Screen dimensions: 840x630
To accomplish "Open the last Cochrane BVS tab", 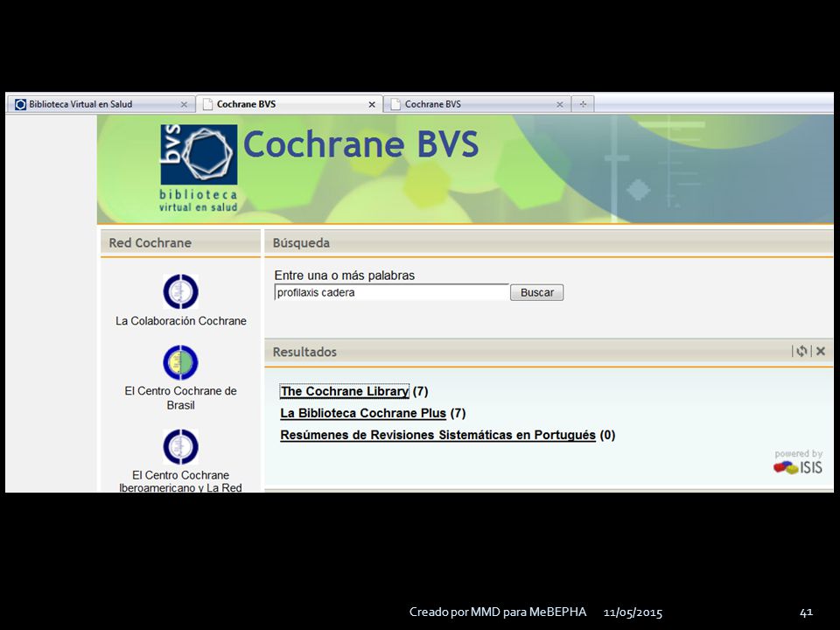I will tap(477, 104).
